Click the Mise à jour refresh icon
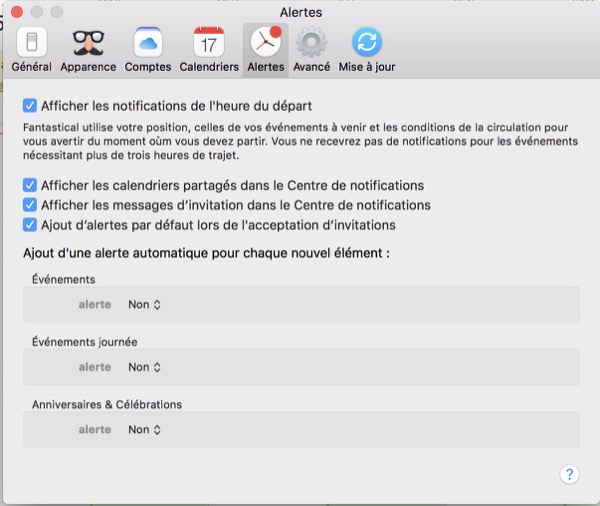Viewport: 600px width, 506px height. click(x=366, y=42)
